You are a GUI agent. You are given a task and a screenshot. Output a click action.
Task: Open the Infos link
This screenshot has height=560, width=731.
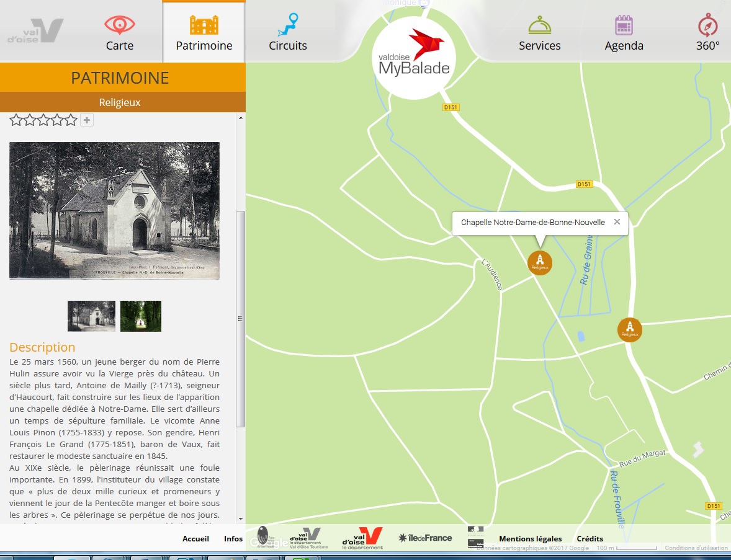point(233,538)
